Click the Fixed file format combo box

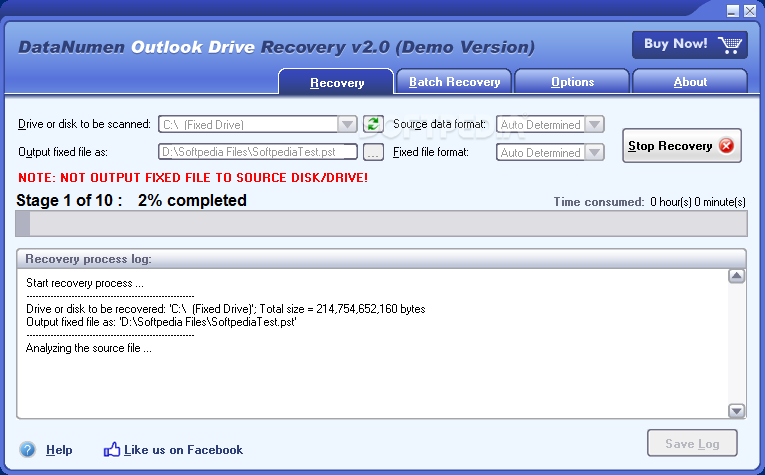[x=550, y=152]
